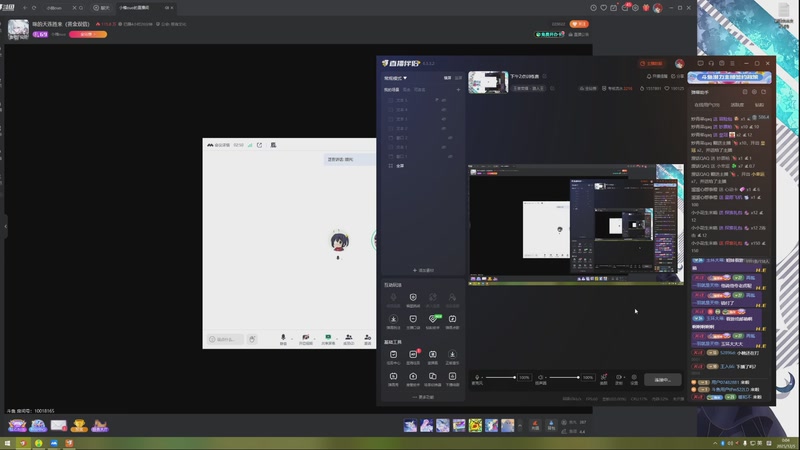Toggle checkbox of first scene source row
The width and height of the screenshot is (800, 450).
391,101
